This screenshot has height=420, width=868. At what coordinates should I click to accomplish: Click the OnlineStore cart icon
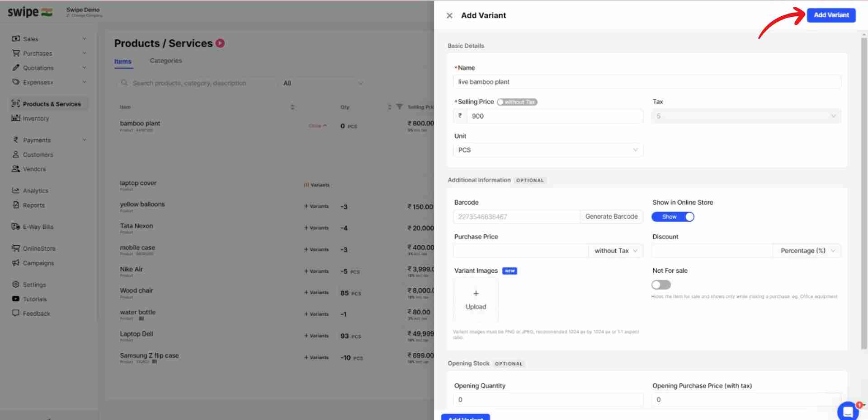pyautogui.click(x=16, y=248)
